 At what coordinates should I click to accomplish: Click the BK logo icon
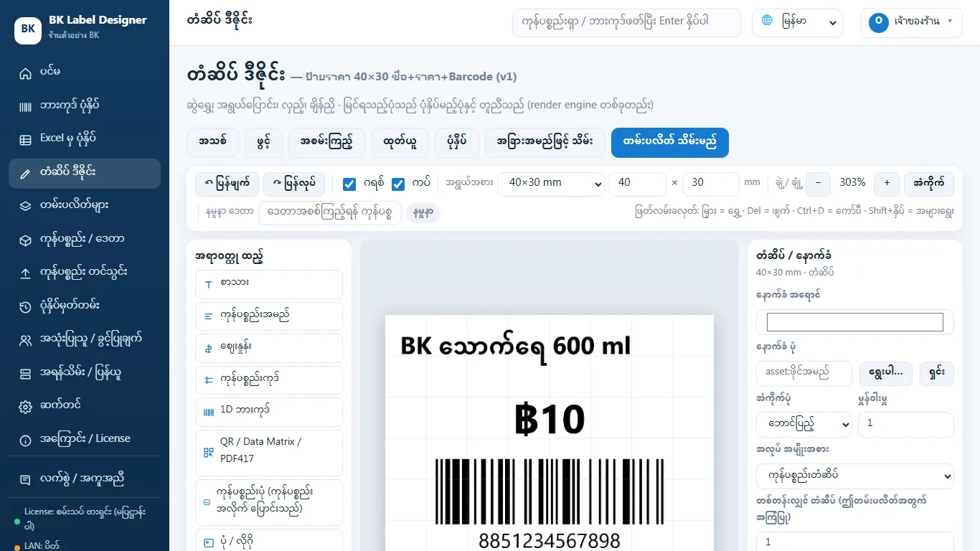tap(28, 29)
